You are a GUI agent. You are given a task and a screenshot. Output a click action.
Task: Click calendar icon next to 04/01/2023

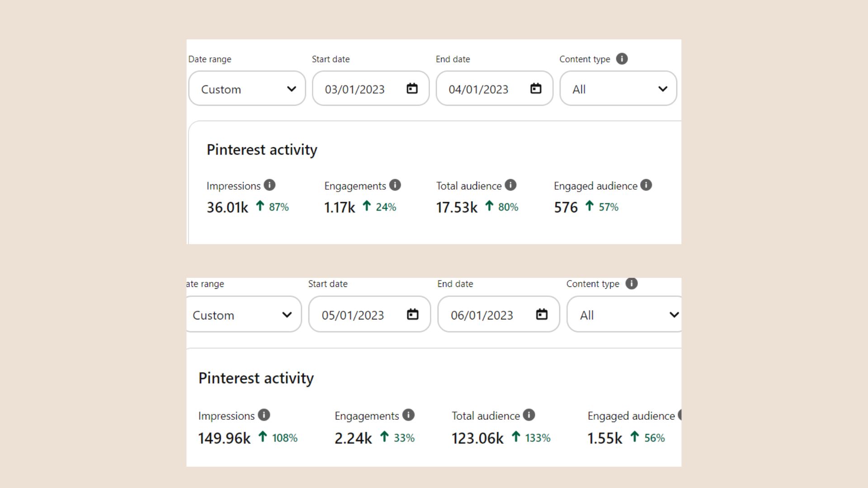point(536,89)
